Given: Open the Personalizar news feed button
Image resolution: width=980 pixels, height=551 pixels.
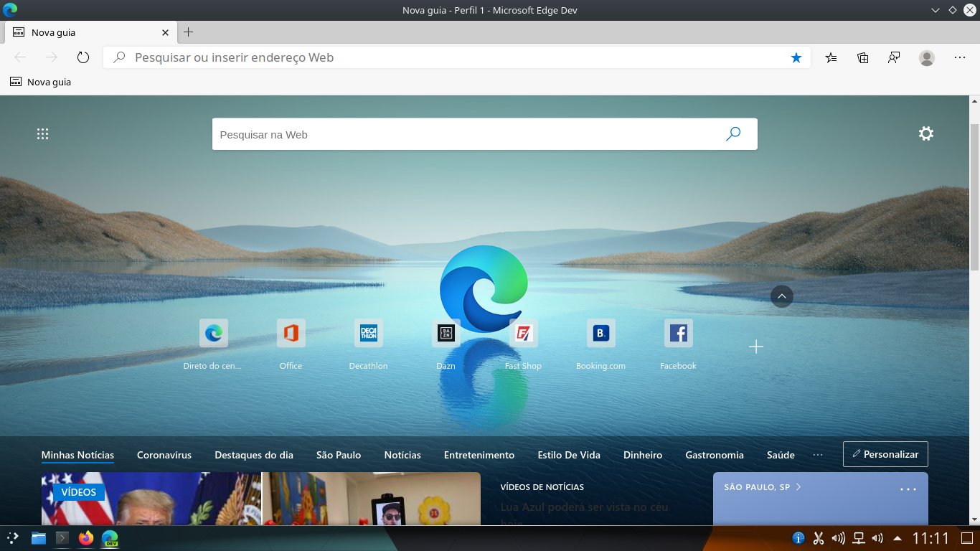Looking at the screenshot, I should pyautogui.click(x=885, y=453).
